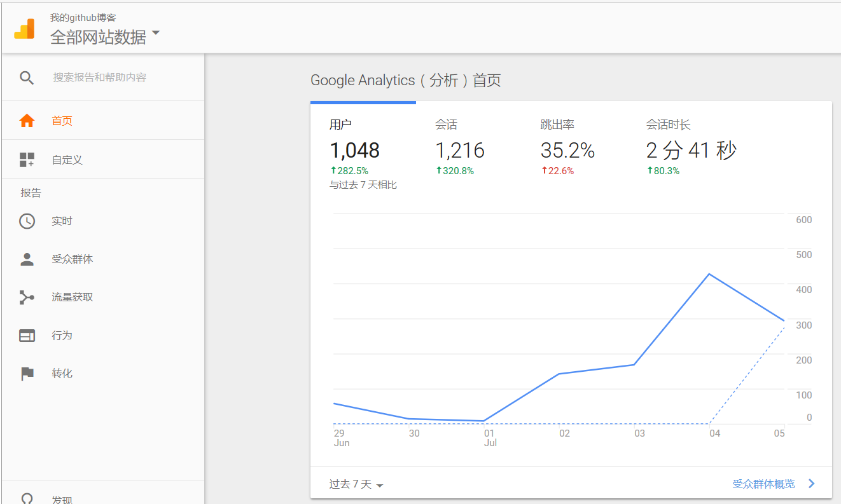The image size is (841, 504).
Task: Click the customization dashboard icon
Action: coord(27,160)
